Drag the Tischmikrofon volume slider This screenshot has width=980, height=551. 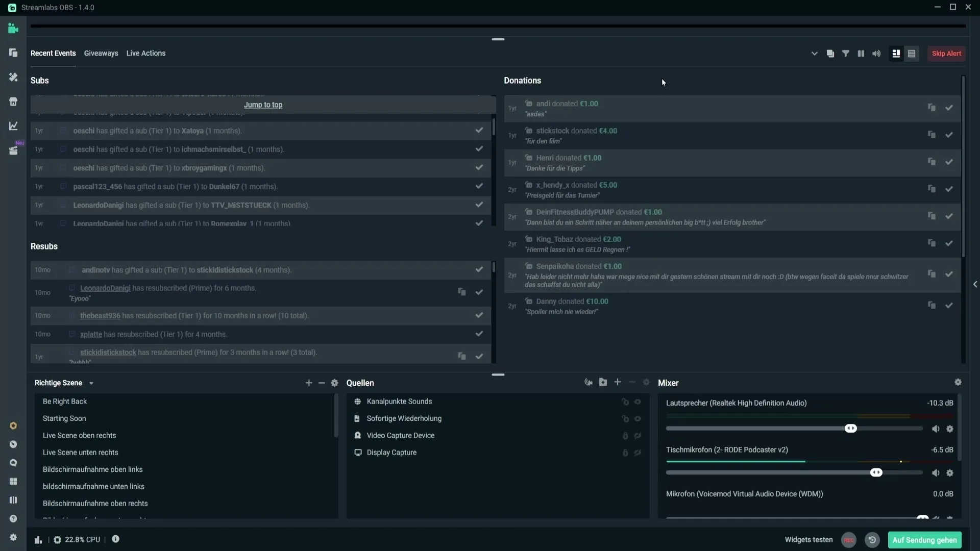pyautogui.click(x=876, y=472)
